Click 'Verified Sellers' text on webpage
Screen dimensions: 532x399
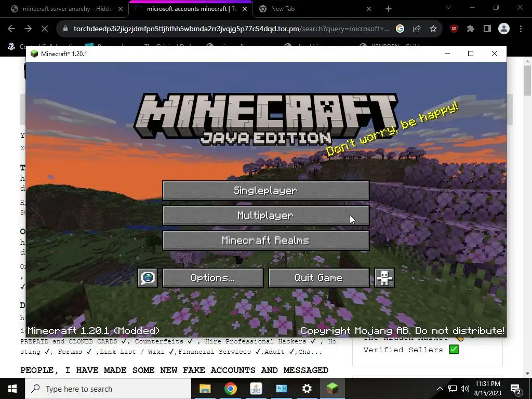click(x=403, y=350)
